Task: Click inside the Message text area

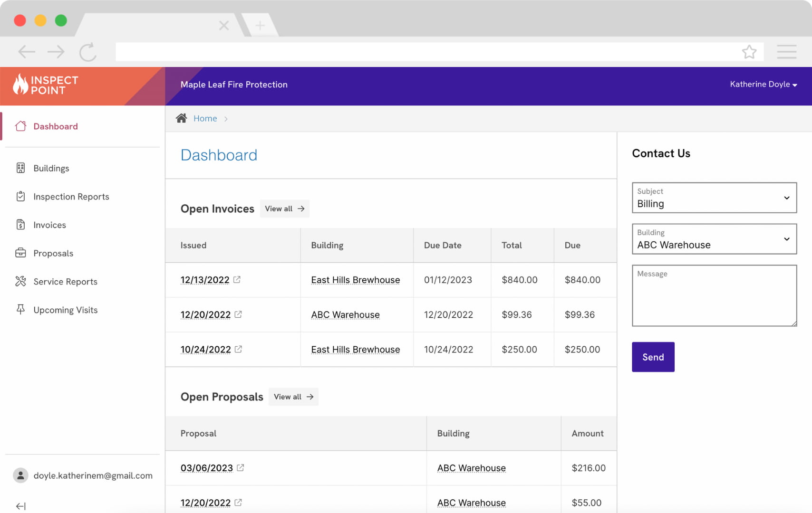Action: point(714,295)
